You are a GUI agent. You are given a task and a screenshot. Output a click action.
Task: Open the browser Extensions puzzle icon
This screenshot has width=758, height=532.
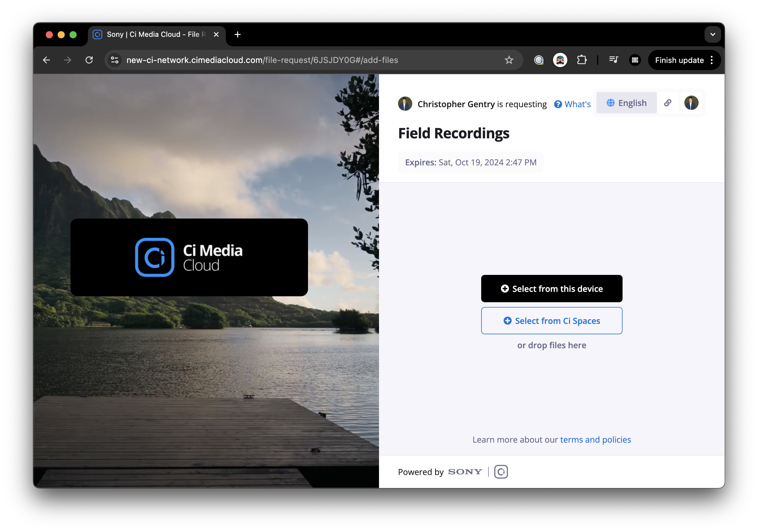(x=582, y=60)
